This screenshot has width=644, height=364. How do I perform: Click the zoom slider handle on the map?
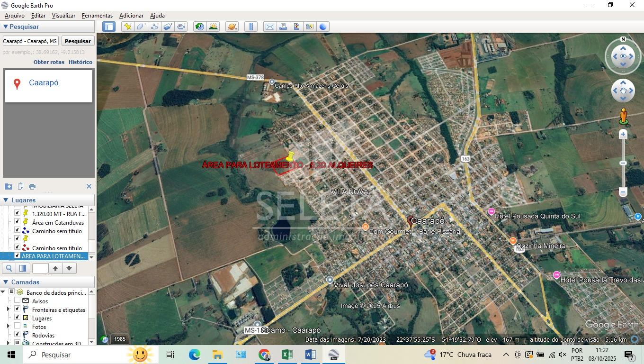[623, 163]
